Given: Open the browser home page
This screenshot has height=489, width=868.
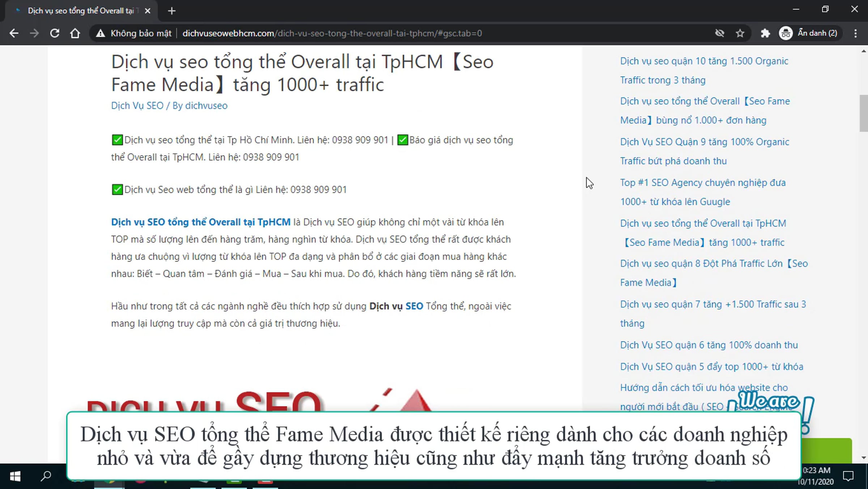Looking at the screenshot, I should 75,33.
